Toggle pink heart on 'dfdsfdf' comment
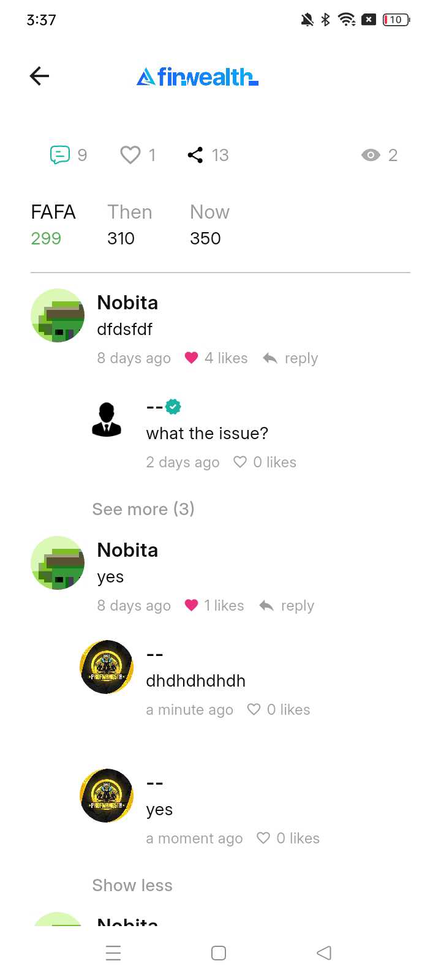The height and width of the screenshot is (980, 441). pos(191,358)
